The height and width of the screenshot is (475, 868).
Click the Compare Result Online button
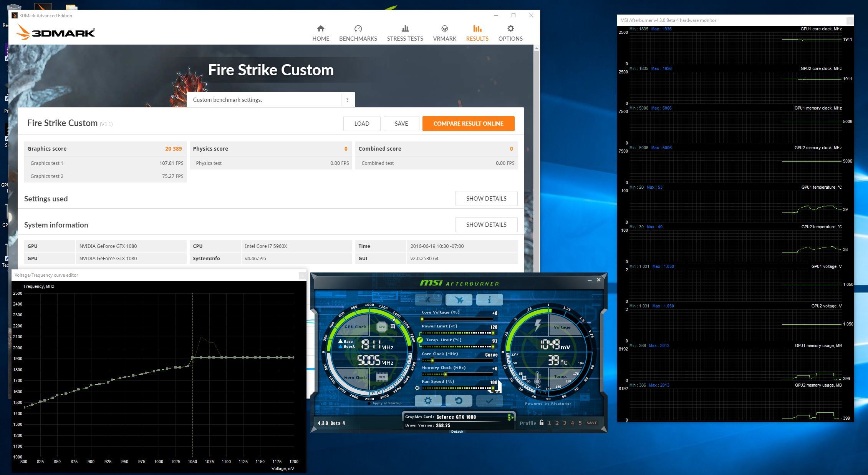[468, 123]
